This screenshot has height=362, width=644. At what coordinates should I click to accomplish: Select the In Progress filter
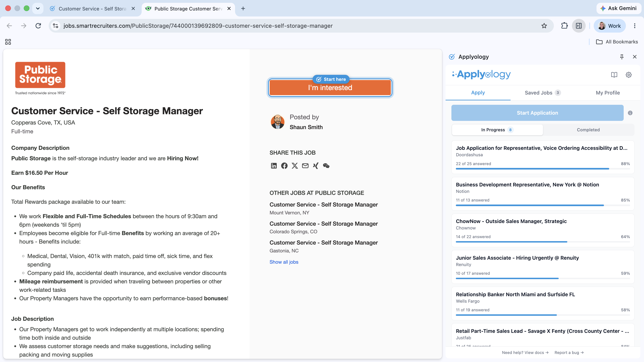(497, 130)
